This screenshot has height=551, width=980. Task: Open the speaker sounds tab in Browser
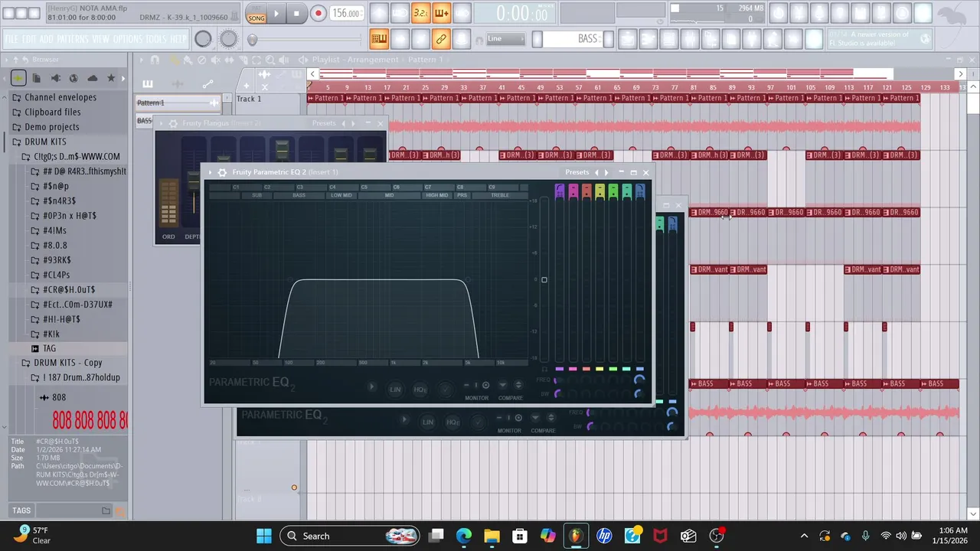(55, 78)
